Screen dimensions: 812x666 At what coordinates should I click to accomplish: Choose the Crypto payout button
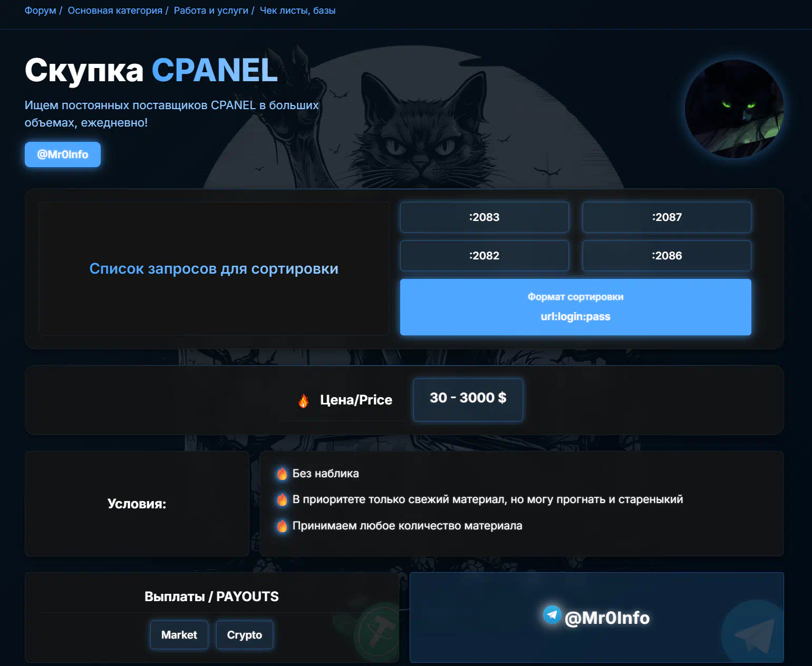click(x=245, y=635)
